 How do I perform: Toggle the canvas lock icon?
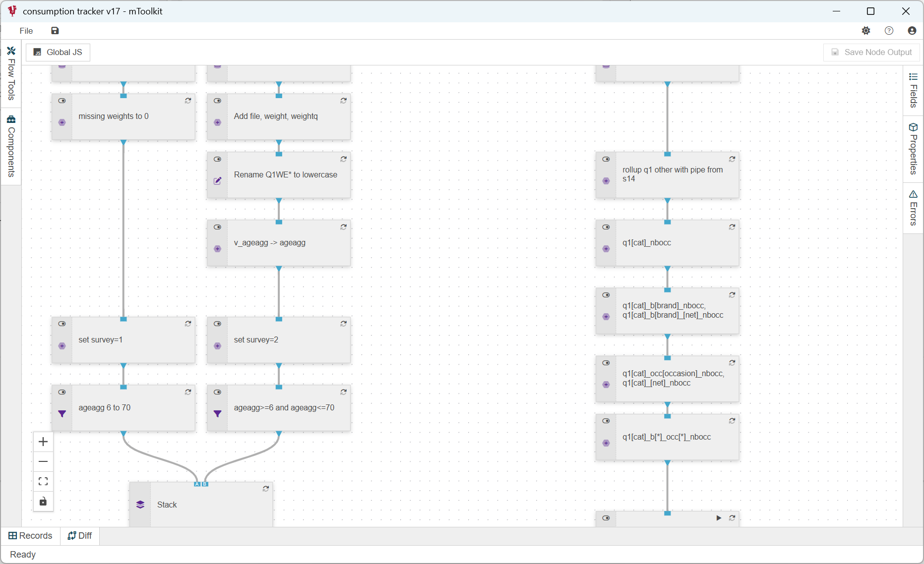tap(43, 502)
